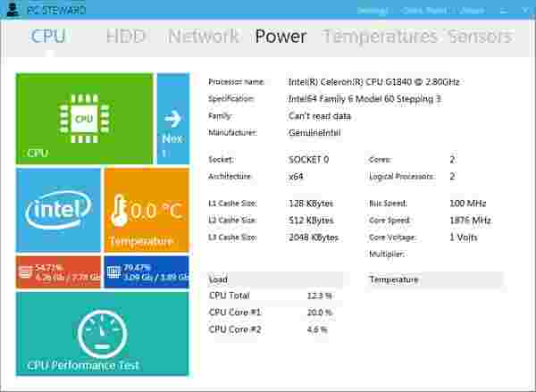The width and height of the screenshot is (536, 392).
Task: Click 'Intel64 Family 6 Model 60 Stepping 3'
Action: click(364, 99)
